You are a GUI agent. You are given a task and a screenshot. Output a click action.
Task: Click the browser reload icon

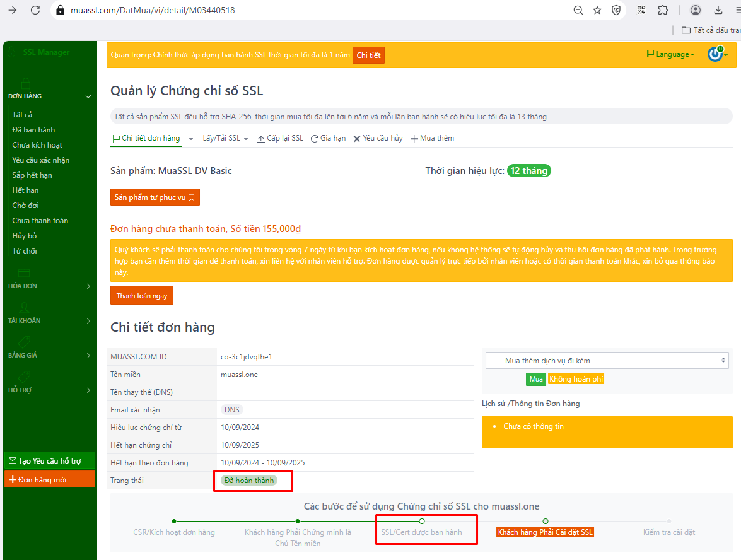pyautogui.click(x=35, y=10)
